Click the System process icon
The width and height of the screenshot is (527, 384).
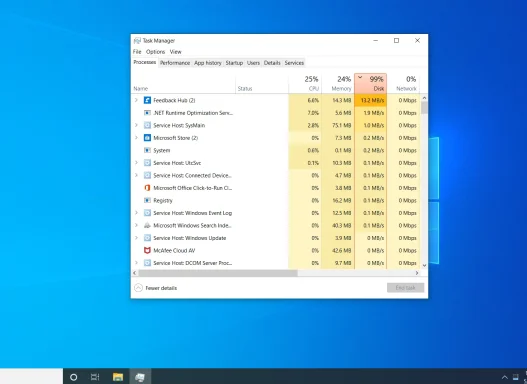point(147,150)
